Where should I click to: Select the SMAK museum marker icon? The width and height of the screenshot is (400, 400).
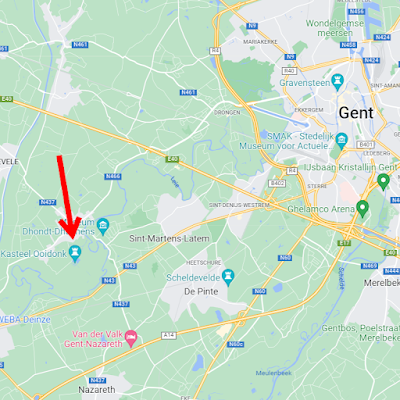pos(342,140)
